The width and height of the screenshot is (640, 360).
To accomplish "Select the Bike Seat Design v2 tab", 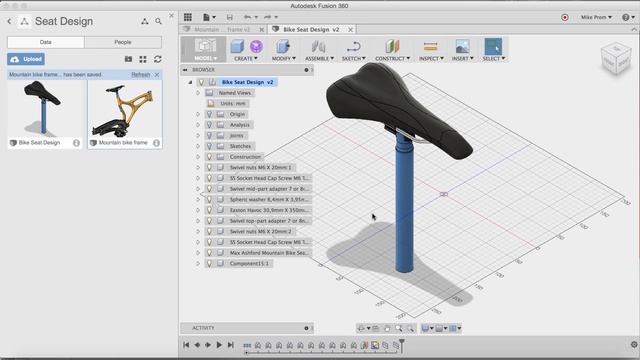I will (x=311, y=29).
